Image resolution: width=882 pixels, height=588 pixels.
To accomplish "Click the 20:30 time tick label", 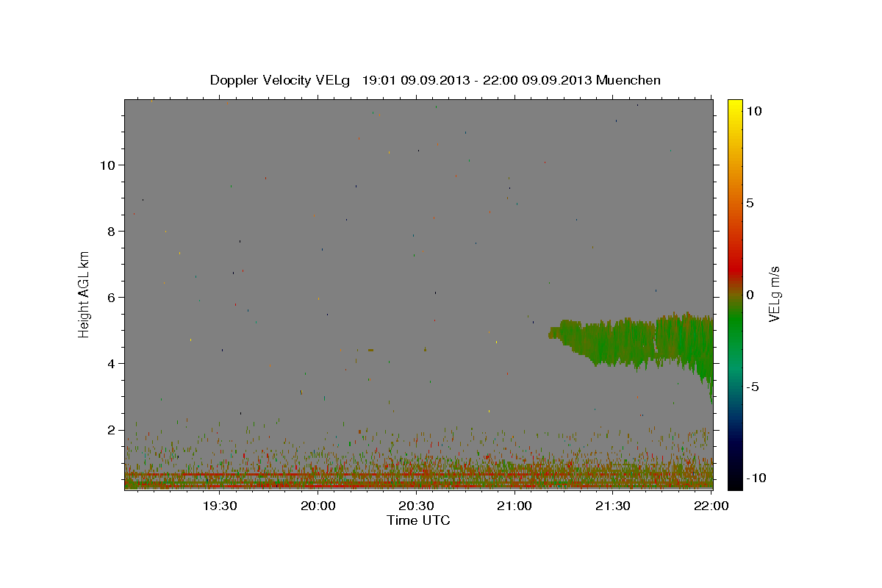I will click(416, 506).
